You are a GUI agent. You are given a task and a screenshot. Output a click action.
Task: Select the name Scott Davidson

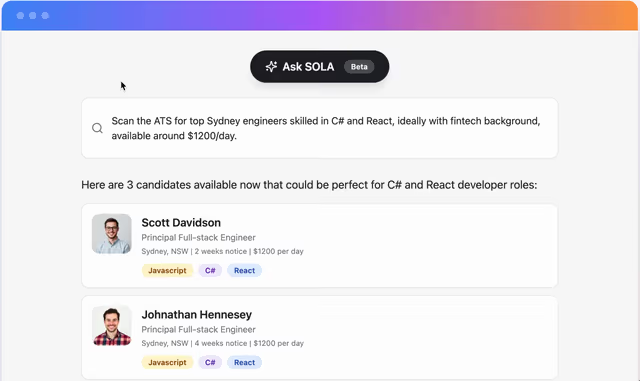(x=181, y=223)
